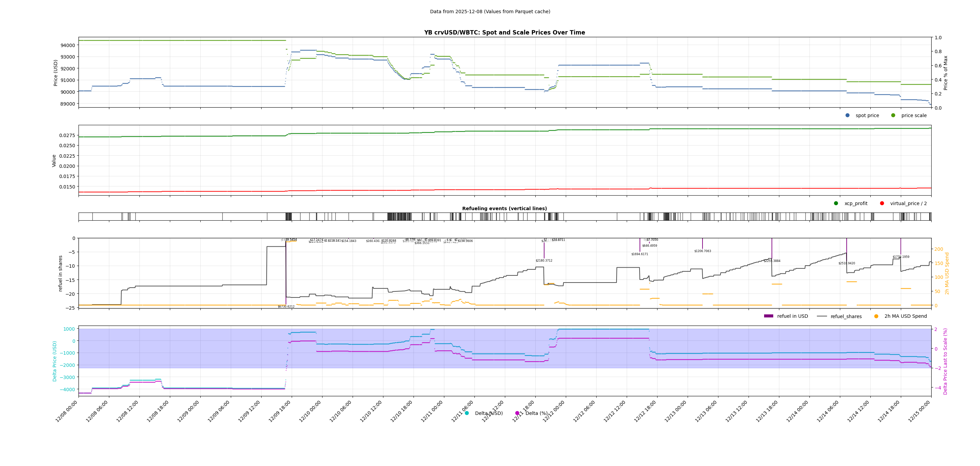Click the red virtual_price / 2 legend dot
This screenshot has width=980, height=466.
(882, 203)
